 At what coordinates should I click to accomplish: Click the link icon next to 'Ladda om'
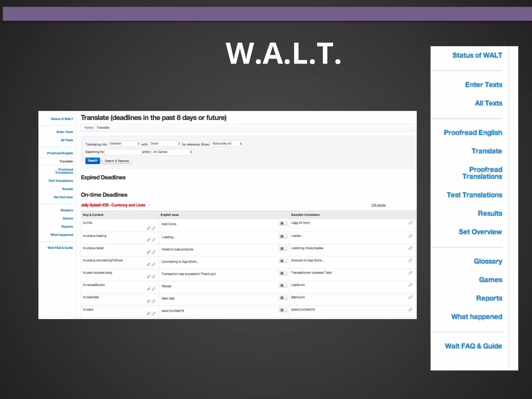pos(410,285)
